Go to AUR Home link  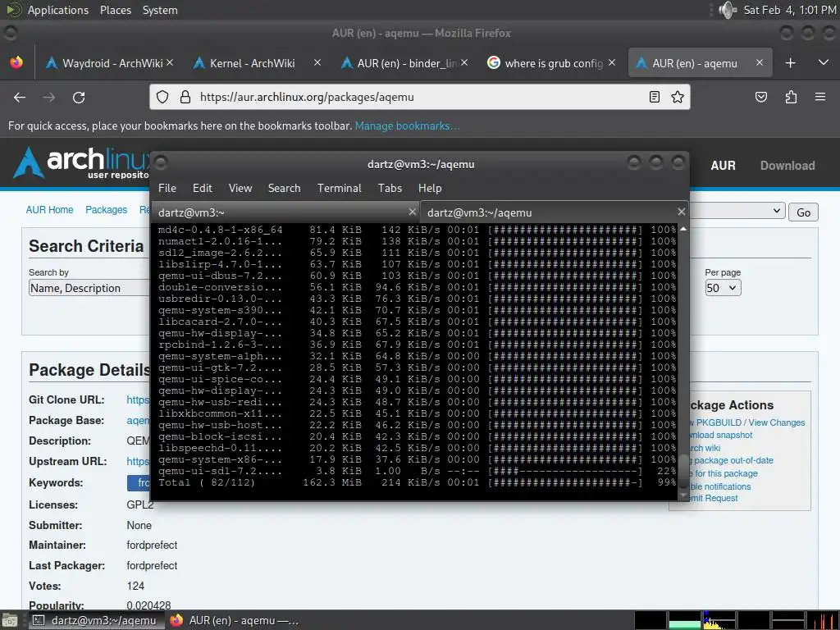pyautogui.click(x=49, y=210)
